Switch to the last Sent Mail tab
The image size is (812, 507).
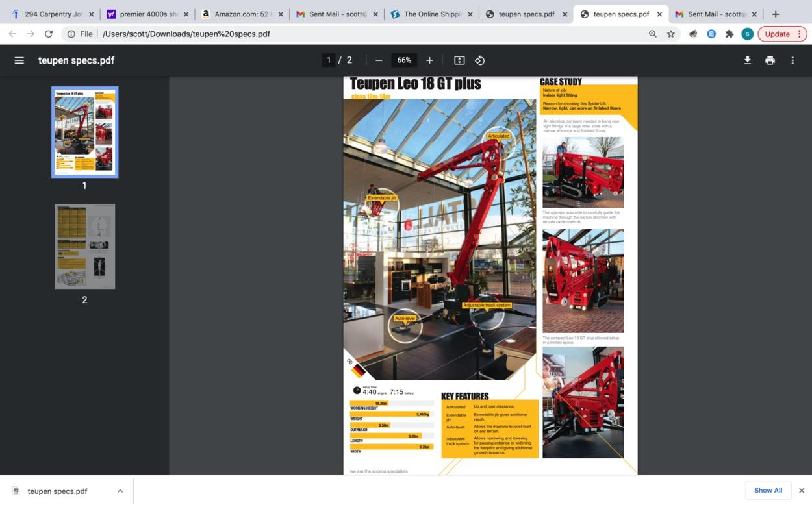pyautogui.click(x=715, y=14)
